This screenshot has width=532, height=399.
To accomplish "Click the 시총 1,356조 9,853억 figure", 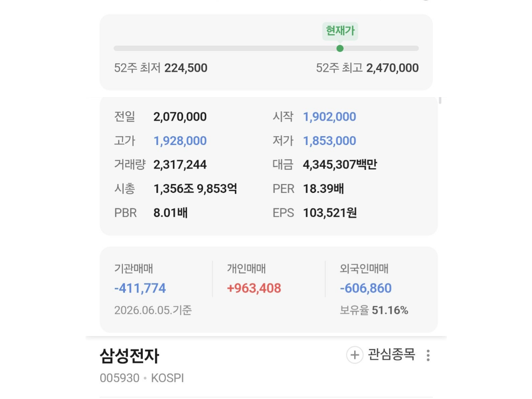I will [x=195, y=189].
